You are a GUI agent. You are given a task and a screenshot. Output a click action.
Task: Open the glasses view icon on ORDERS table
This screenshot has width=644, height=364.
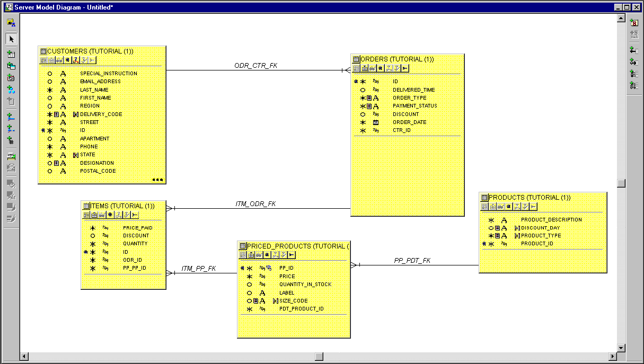pyautogui.click(x=372, y=68)
